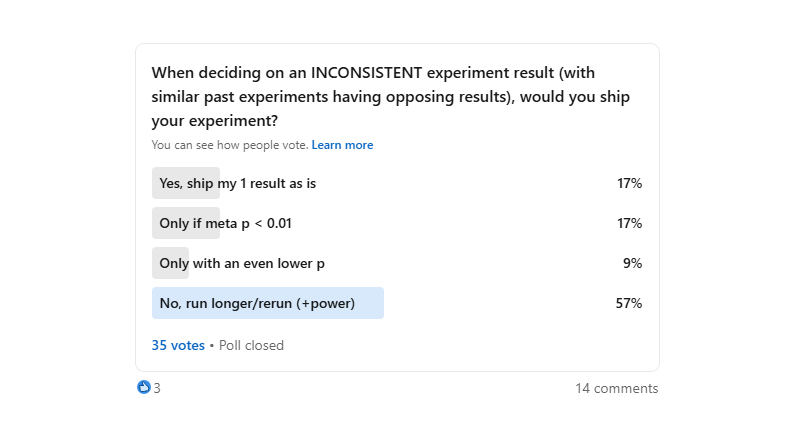Image resolution: width=800 pixels, height=440 pixels.
Task: Select 'Yes, ship my 1 result as is' option
Action: pyautogui.click(x=237, y=183)
